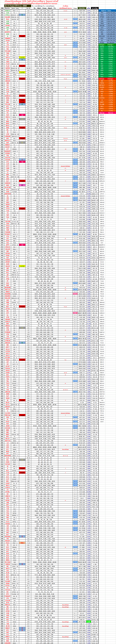Select STANLY in the Stocks column
The image size is (116, 644).
coord(8,234)
